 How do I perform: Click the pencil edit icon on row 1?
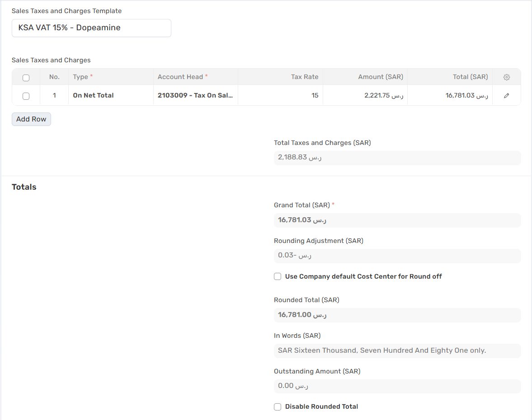tap(506, 96)
